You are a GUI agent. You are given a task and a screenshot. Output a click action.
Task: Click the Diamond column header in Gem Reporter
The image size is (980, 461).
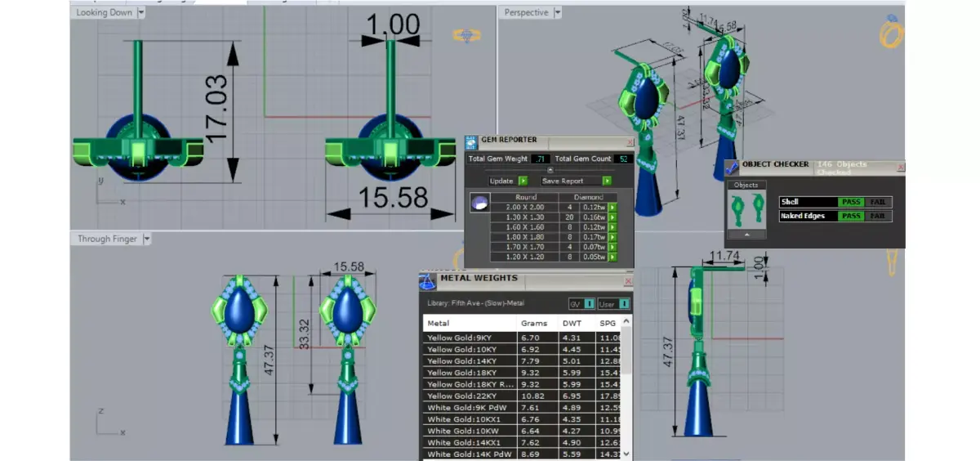588,197
